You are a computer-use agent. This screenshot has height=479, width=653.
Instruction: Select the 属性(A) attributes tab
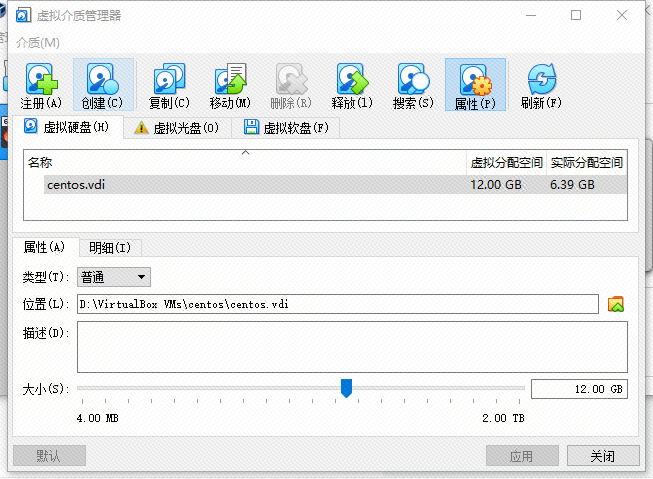(45, 247)
